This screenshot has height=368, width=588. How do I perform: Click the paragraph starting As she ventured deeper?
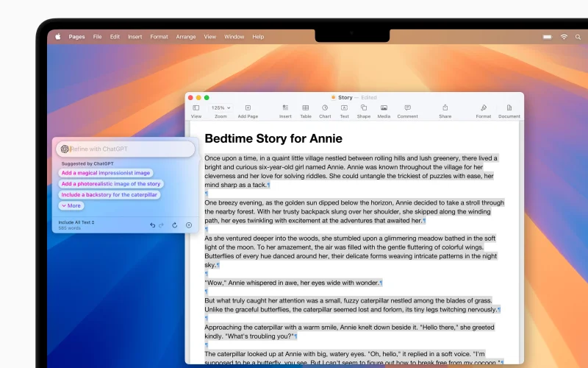tap(351, 251)
